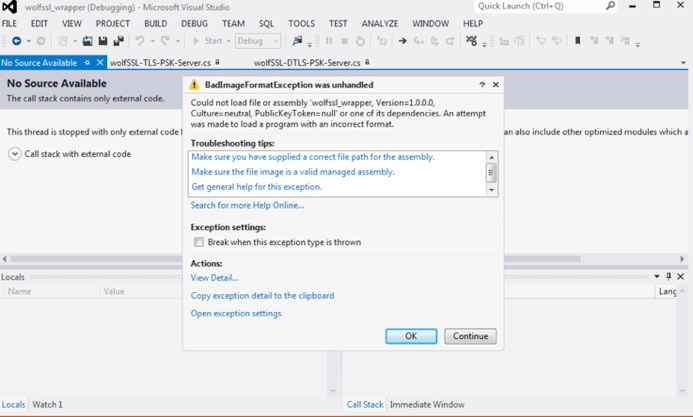This screenshot has height=417, width=693.
Task: Click the Pause (Break All) icon
Action: pyautogui.click(x=329, y=41)
